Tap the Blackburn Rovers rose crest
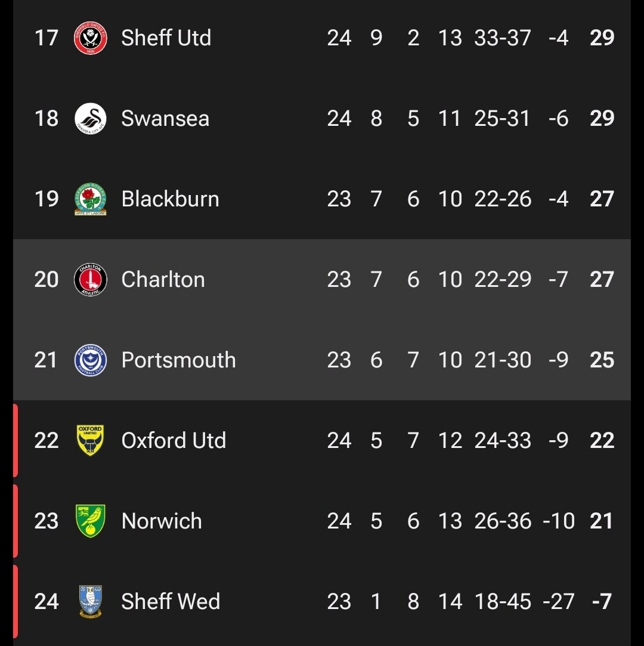The image size is (644, 646). point(91,199)
